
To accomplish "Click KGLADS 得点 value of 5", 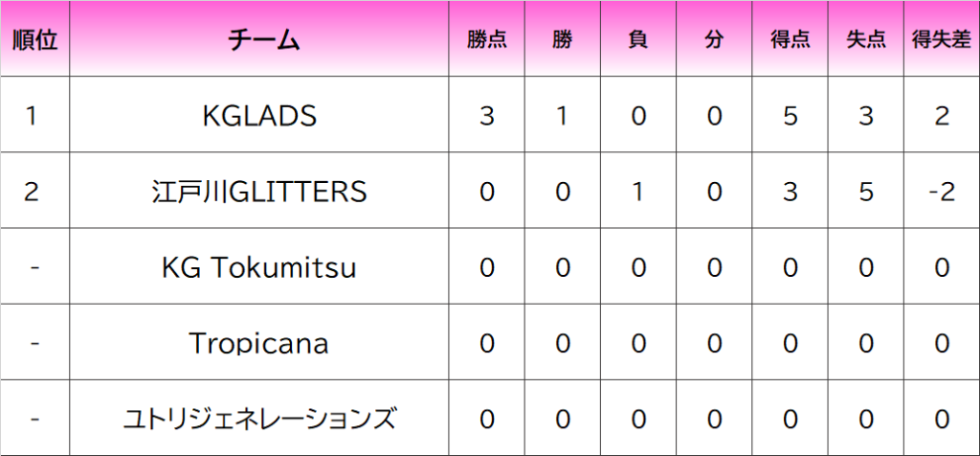I will (x=791, y=116).
